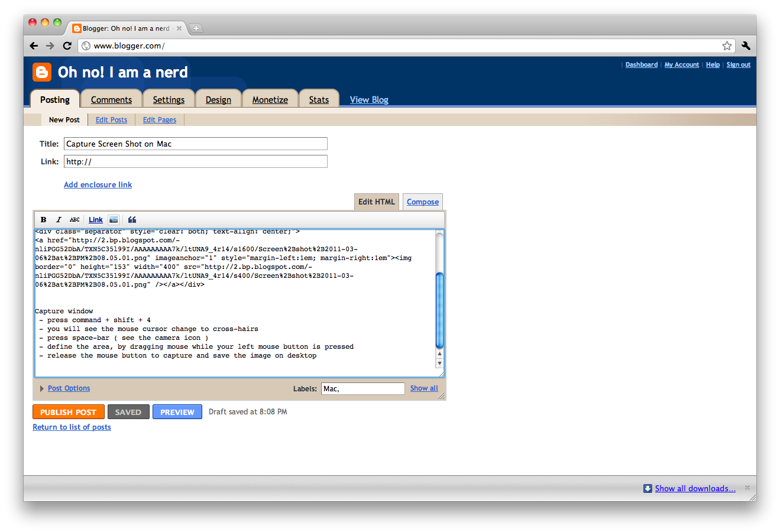Click the PREVIEW button

(x=177, y=412)
